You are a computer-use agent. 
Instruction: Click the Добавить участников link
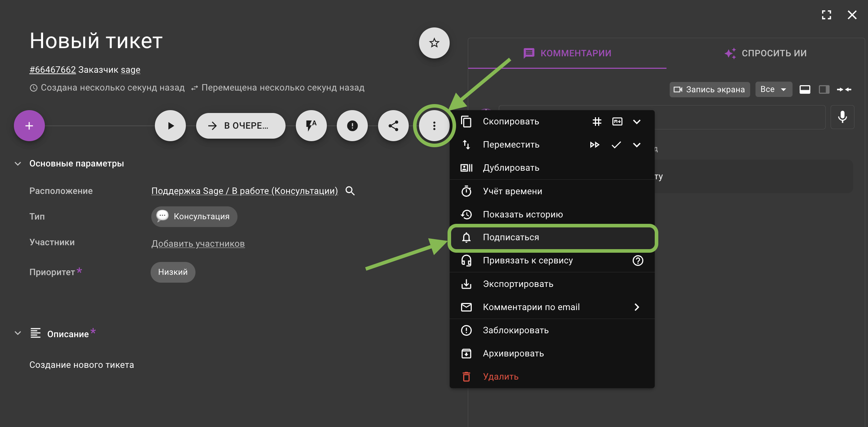pyautogui.click(x=198, y=243)
